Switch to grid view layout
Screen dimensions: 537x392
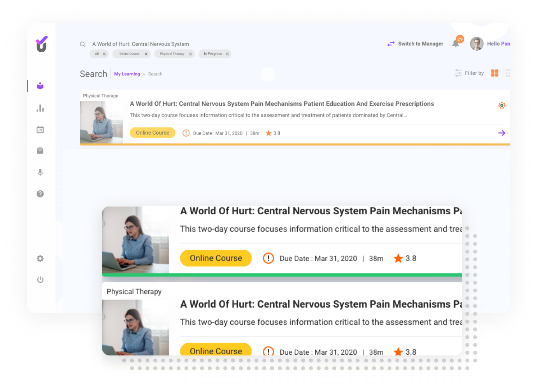[x=495, y=73]
